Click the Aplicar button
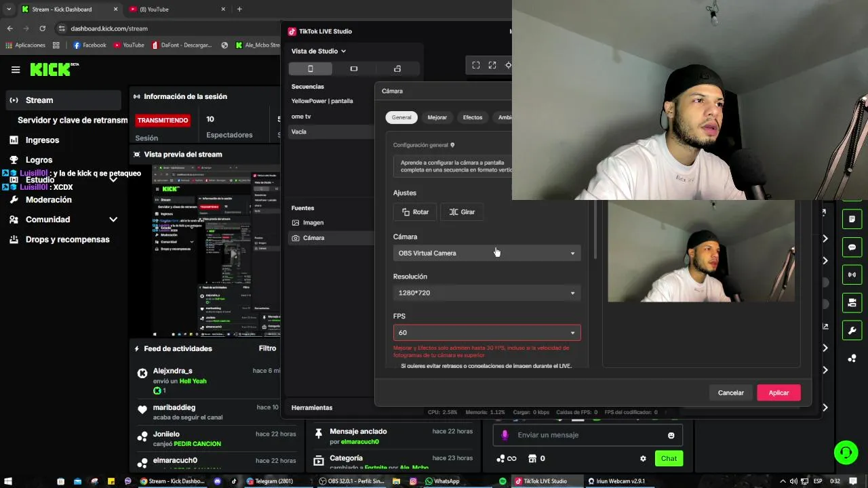Image resolution: width=868 pixels, height=488 pixels. click(x=778, y=393)
